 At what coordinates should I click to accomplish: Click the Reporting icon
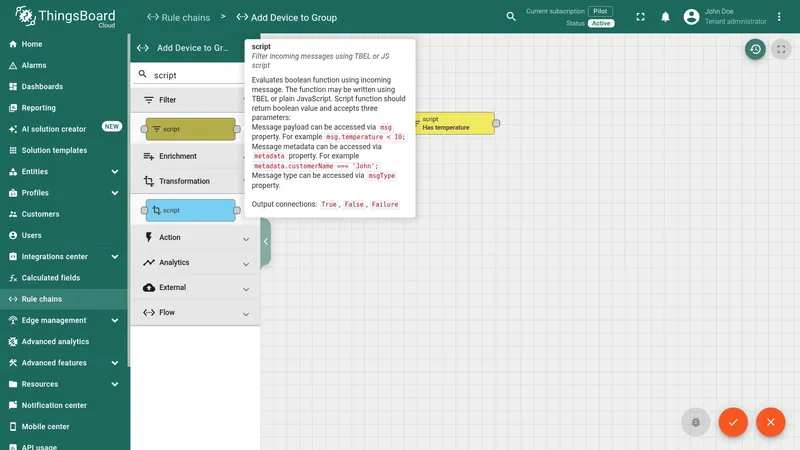13,108
